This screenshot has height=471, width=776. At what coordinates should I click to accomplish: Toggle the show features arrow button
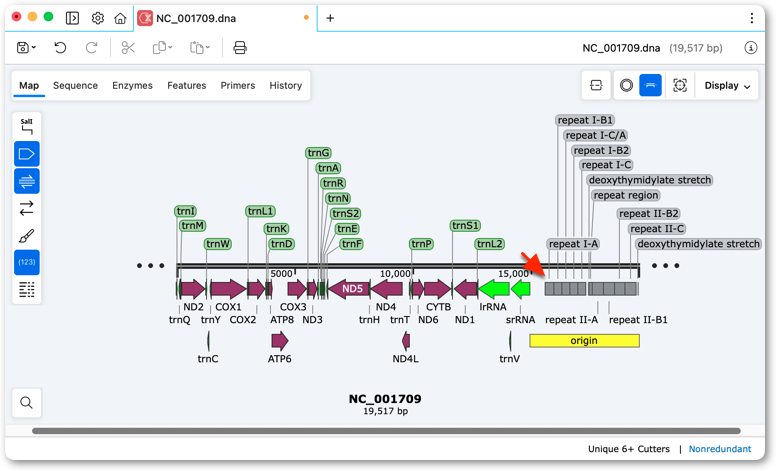27,154
